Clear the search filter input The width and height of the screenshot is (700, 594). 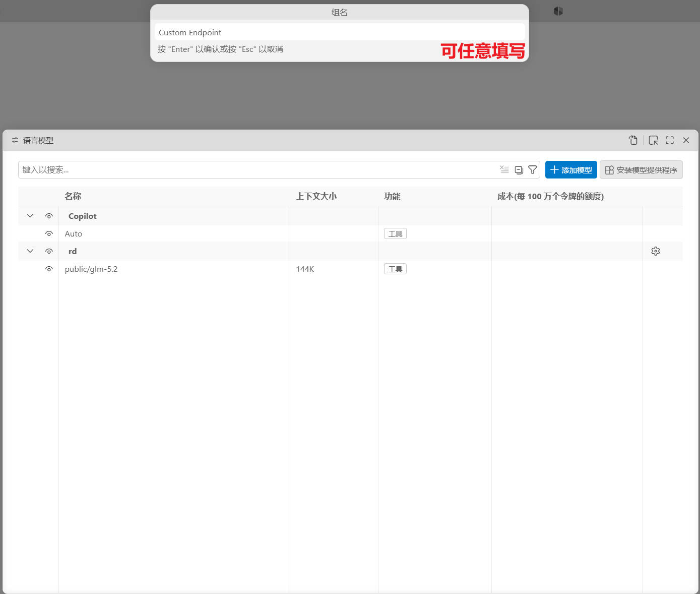coord(504,169)
